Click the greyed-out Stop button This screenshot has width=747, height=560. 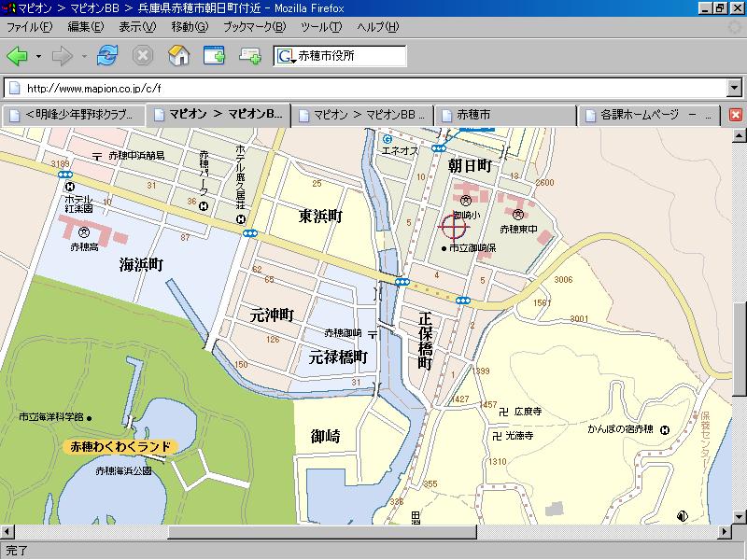(143, 56)
